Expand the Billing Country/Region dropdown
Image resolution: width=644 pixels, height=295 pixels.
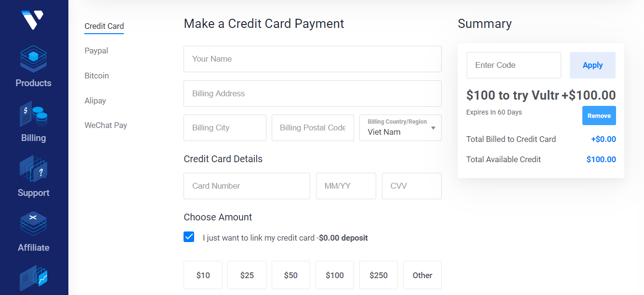tap(400, 128)
